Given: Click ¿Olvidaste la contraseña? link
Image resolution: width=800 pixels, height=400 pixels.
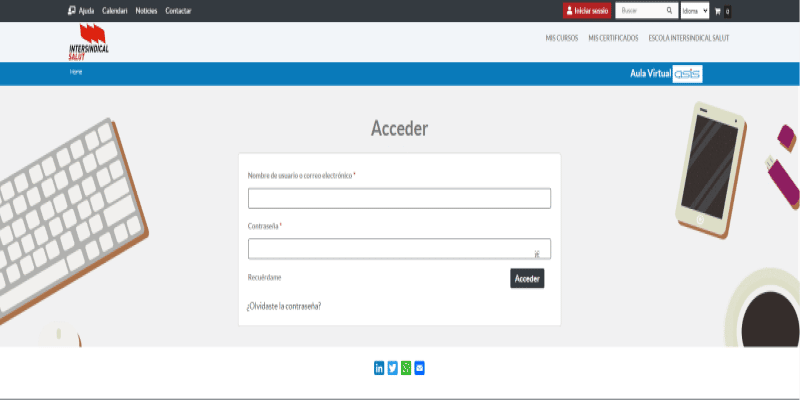Looking at the screenshot, I should click(x=284, y=307).
